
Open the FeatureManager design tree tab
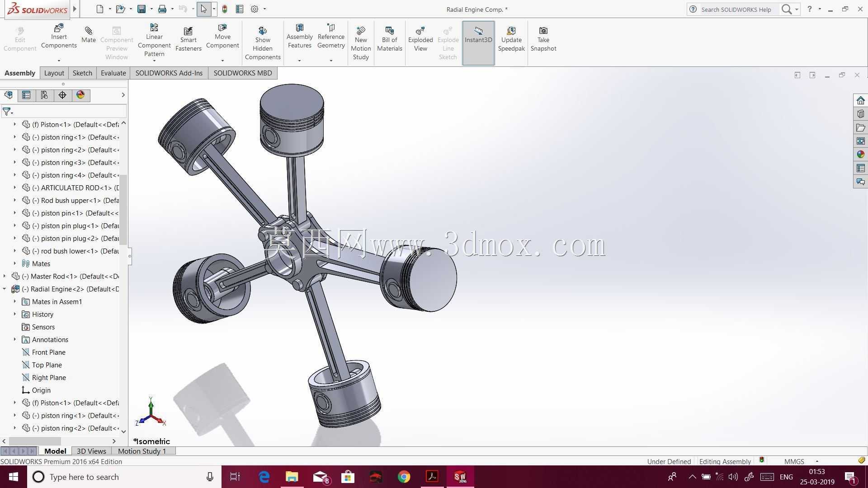(x=8, y=95)
